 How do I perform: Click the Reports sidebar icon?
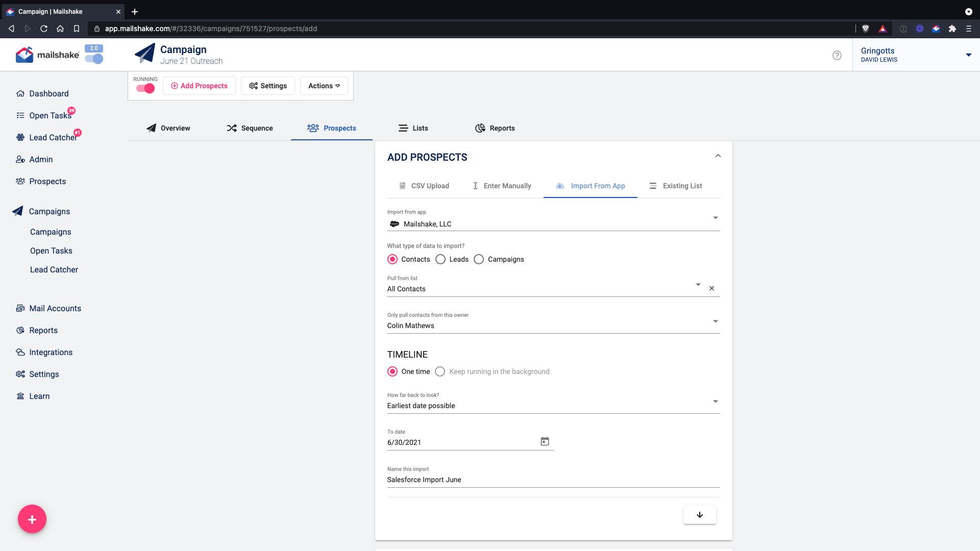(20, 330)
